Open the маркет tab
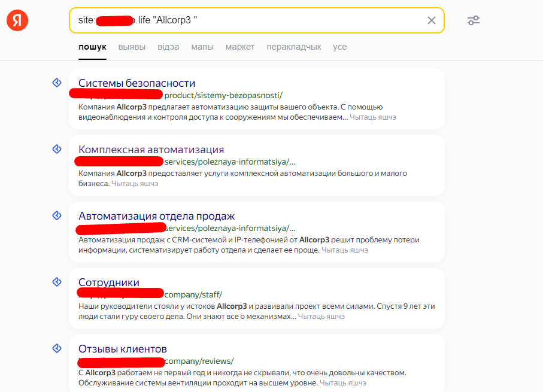Image resolution: width=543 pixels, height=392 pixels. 240,47
